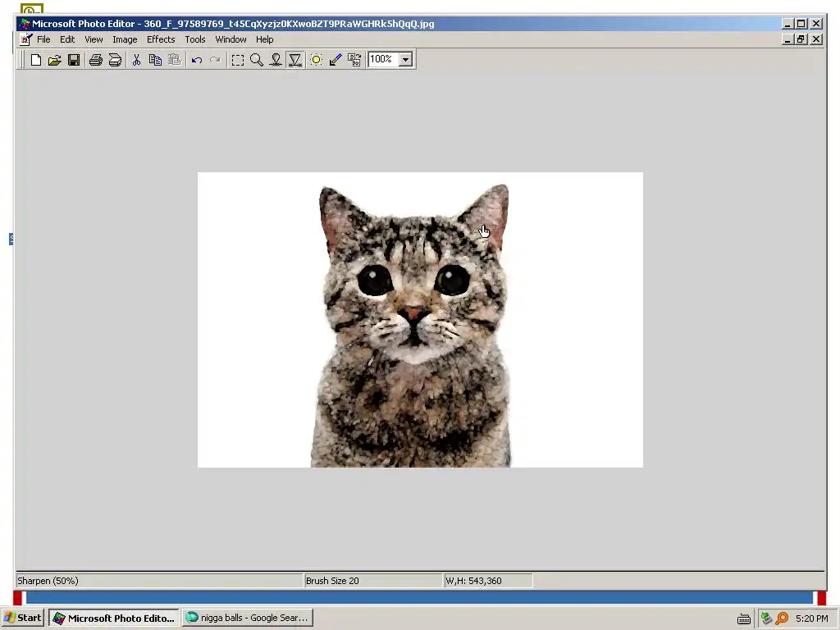The height and width of the screenshot is (630, 840).
Task: Choose the dashed rectangle Select tool
Action: click(x=238, y=60)
